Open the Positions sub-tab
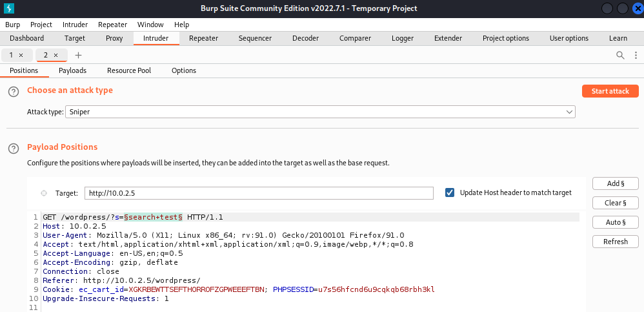The image size is (644, 312). pos(24,70)
